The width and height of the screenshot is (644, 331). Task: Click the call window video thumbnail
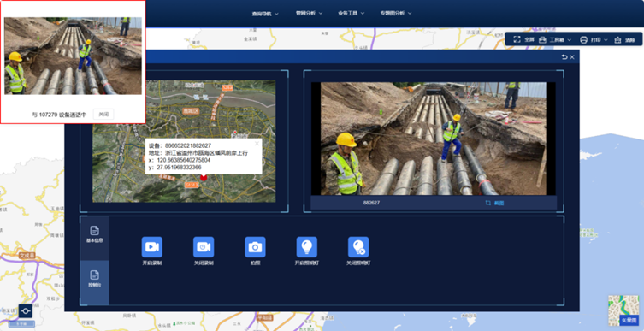pyautogui.click(x=73, y=56)
